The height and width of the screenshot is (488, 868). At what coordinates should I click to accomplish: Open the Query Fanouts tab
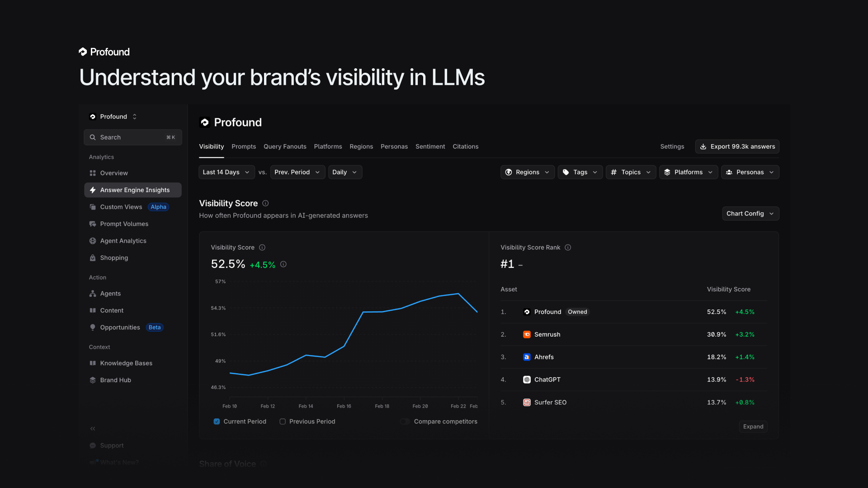[285, 146]
